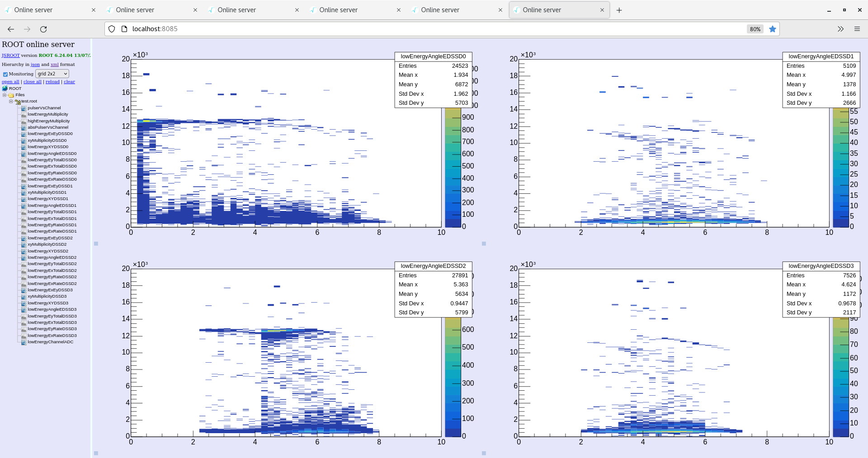Open the grid 2x2 layout dropdown
This screenshot has width=868, height=458.
(x=52, y=74)
